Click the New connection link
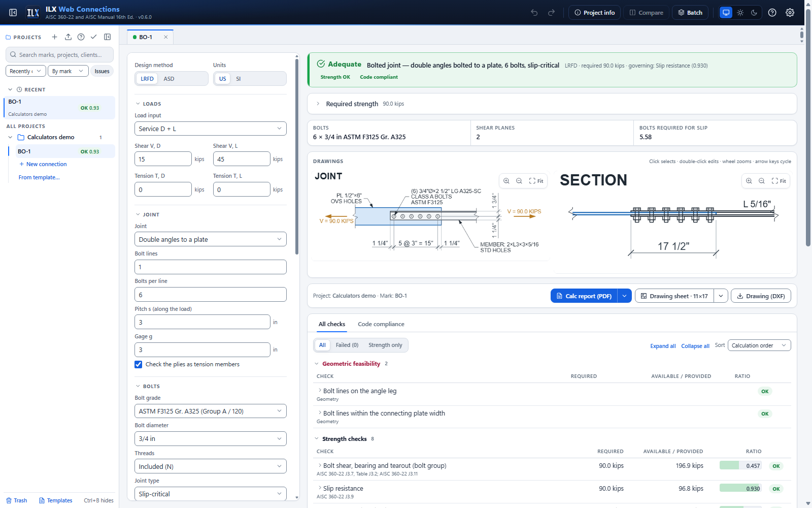The width and height of the screenshot is (812, 508). pyautogui.click(x=43, y=164)
